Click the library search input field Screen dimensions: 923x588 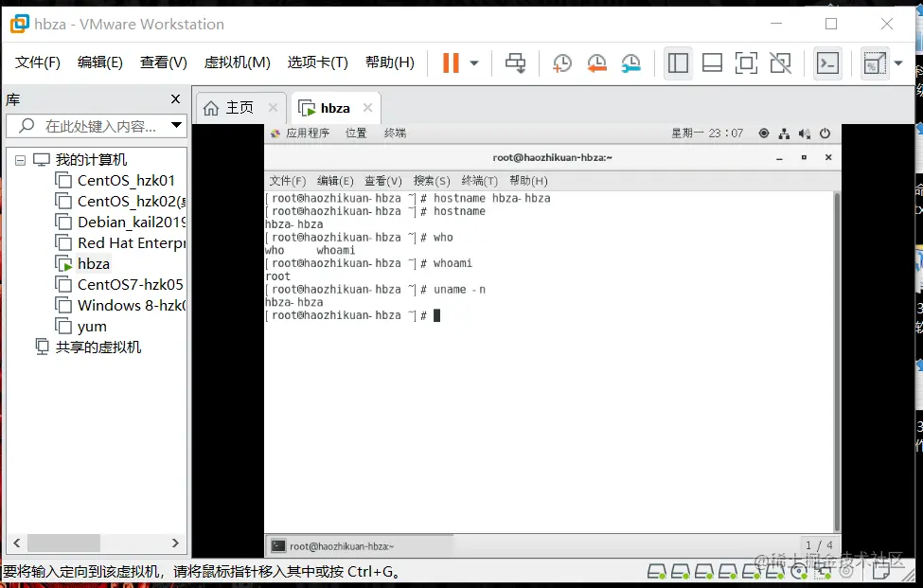[x=98, y=126]
